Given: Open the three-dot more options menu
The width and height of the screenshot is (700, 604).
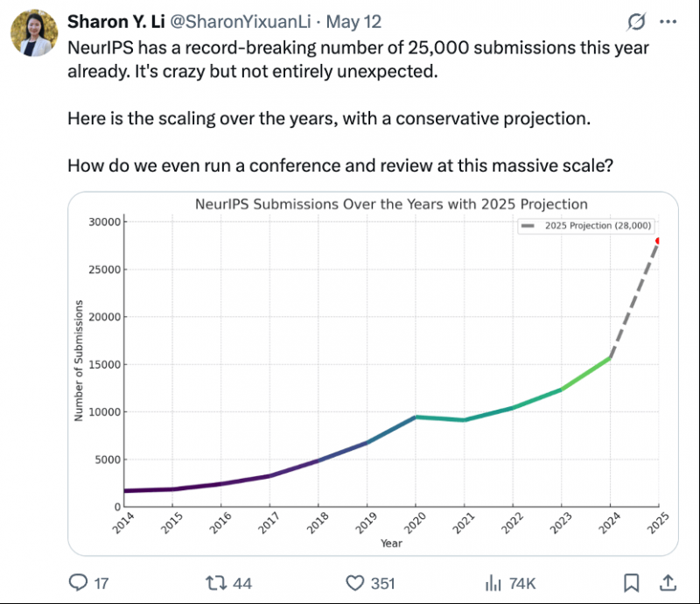Looking at the screenshot, I should 668,21.
